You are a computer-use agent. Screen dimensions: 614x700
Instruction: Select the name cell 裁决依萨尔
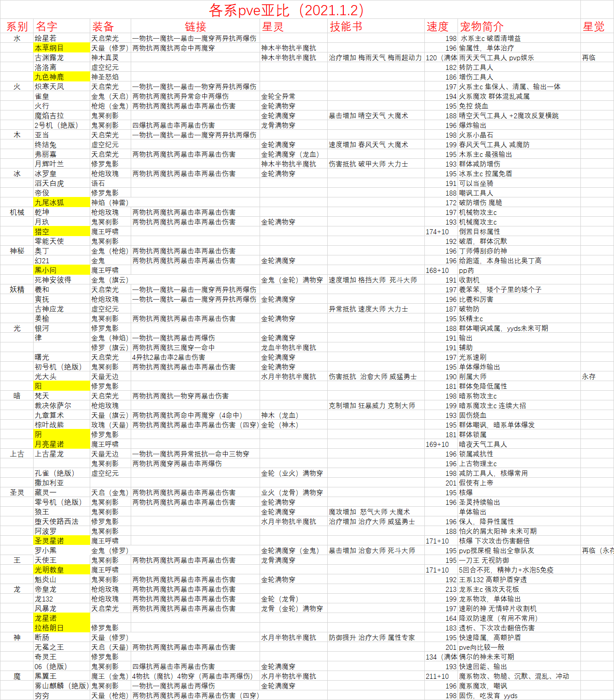point(62,405)
